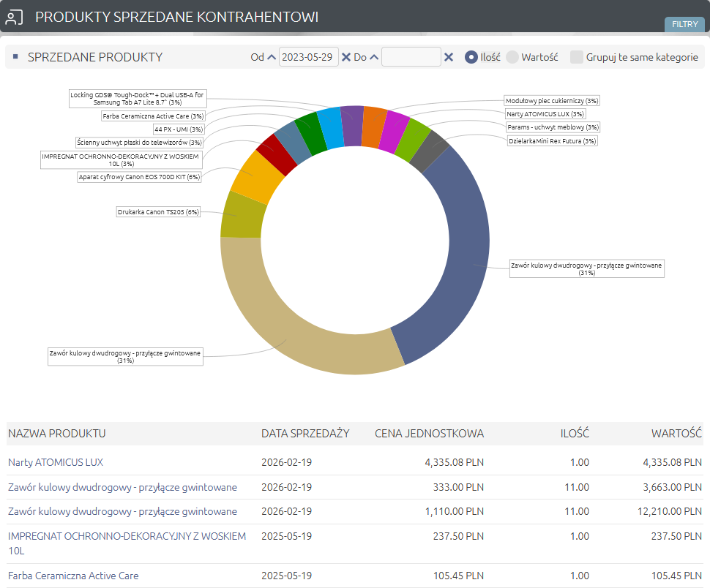Click the small square bullet beside SPRZEDANE PRODUKTY
The image size is (710, 588).
click(x=15, y=56)
